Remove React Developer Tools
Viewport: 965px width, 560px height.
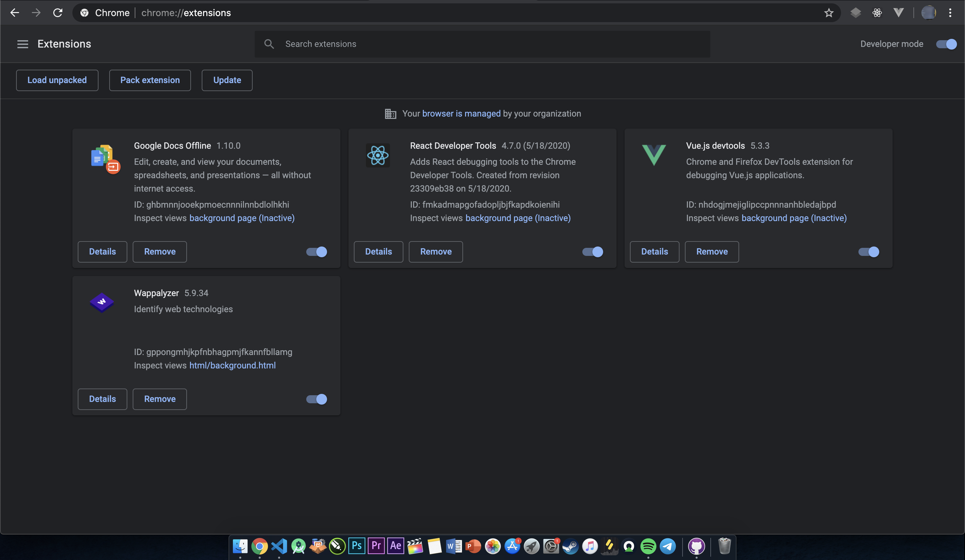[436, 252]
